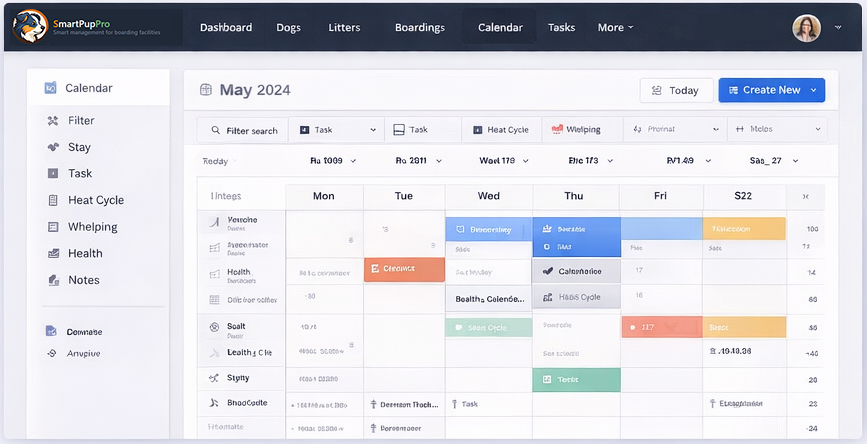
Task: Open the Heat Cycle sidebar item
Action: 96,200
